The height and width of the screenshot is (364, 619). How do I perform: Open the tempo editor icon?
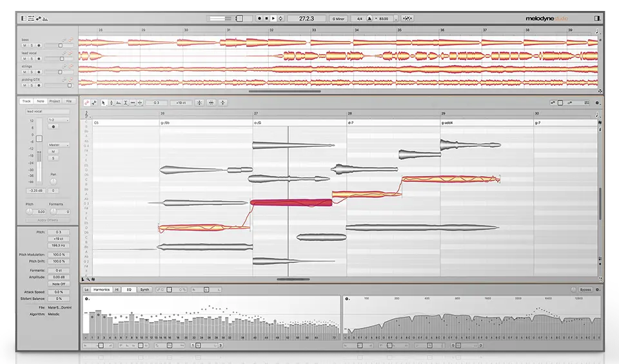tap(408, 18)
